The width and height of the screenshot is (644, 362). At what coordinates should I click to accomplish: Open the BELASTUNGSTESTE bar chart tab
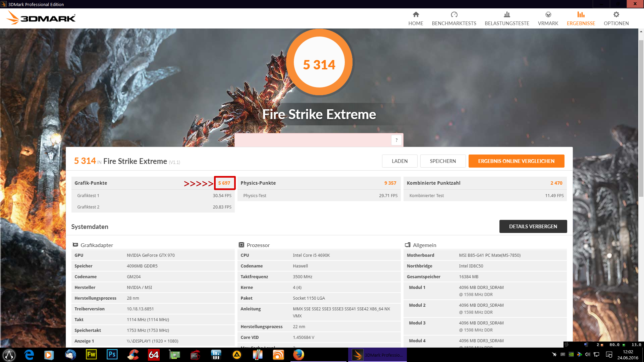[507, 18]
